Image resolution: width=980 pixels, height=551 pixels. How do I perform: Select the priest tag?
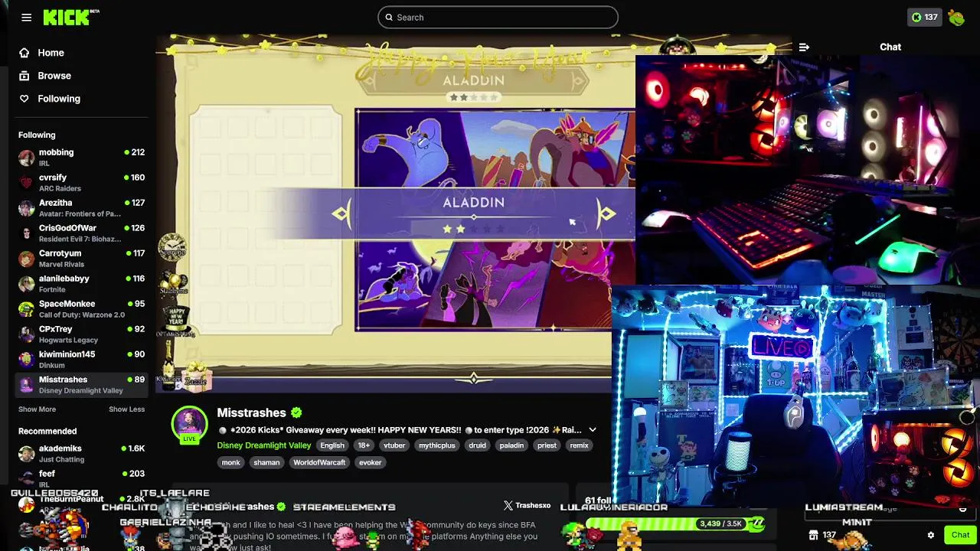[547, 445]
